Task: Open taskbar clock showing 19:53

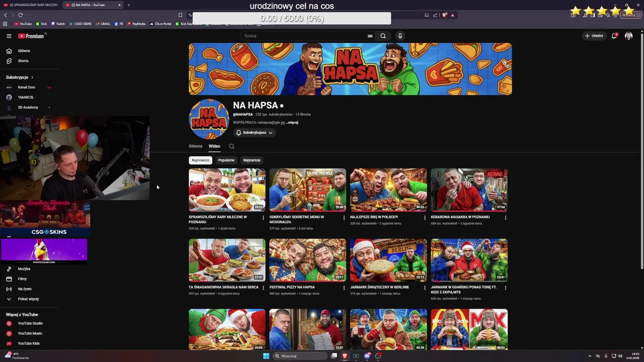Action: [x=632, y=356]
